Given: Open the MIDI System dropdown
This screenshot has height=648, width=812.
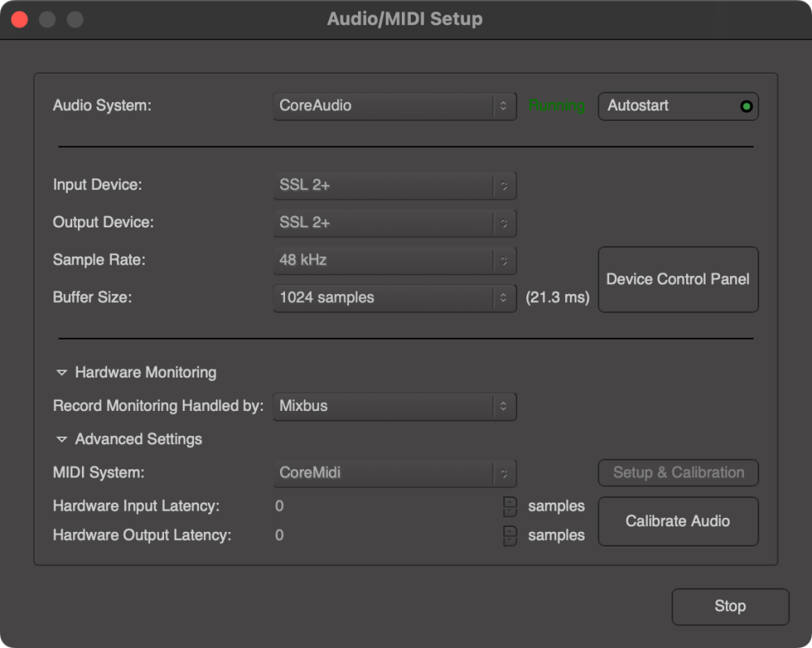Looking at the screenshot, I should click(395, 472).
